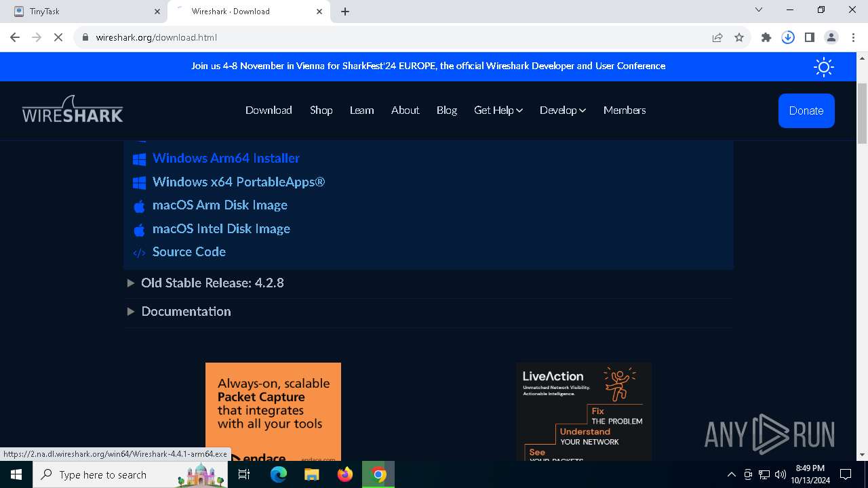The width and height of the screenshot is (868, 488).
Task: Open the Chrome three-dot menu
Action: pos(853,37)
